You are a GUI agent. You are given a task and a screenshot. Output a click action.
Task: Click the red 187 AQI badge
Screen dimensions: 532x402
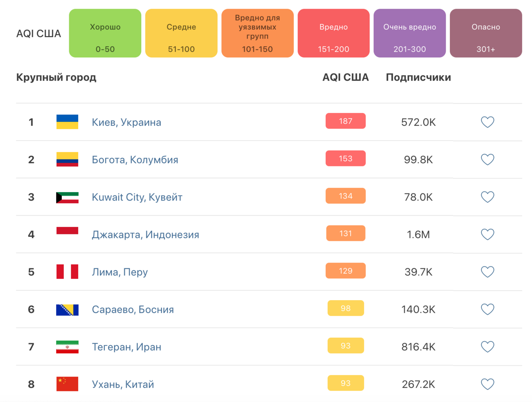click(345, 121)
